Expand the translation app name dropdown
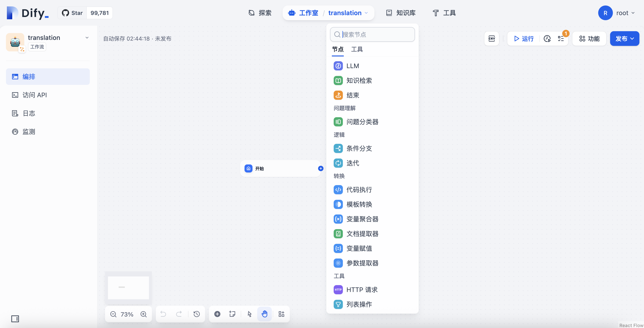 [87, 37]
